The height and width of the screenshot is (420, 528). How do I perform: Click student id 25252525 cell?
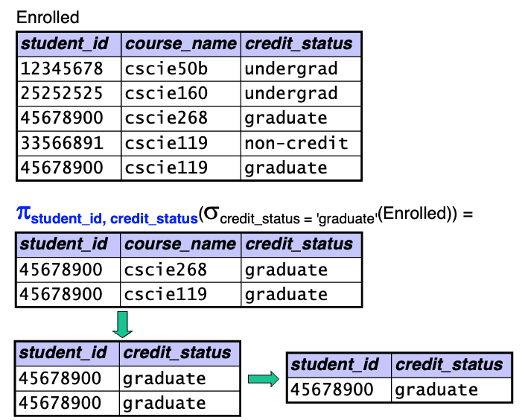pos(69,94)
